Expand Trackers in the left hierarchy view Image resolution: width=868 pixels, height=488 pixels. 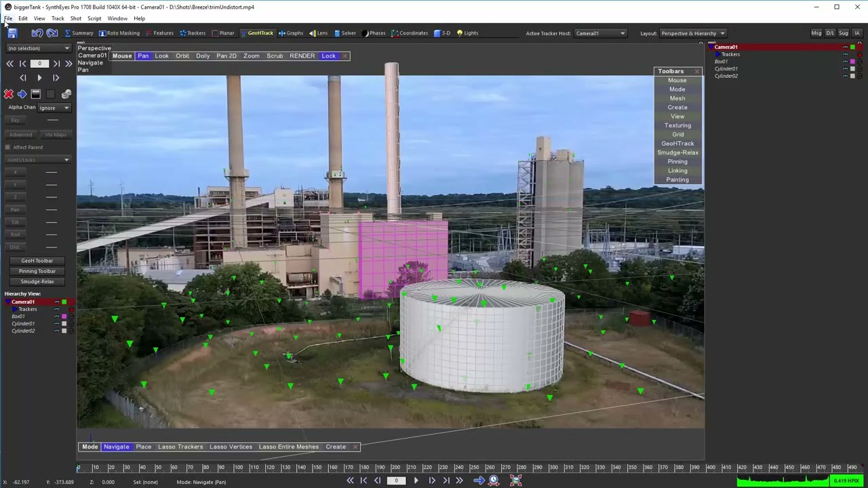click(x=16, y=309)
